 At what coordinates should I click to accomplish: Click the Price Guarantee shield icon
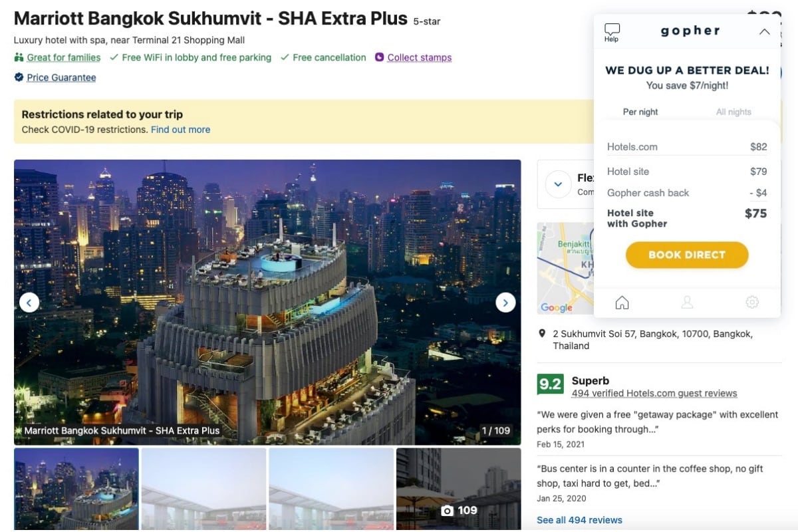[x=19, y=77]
